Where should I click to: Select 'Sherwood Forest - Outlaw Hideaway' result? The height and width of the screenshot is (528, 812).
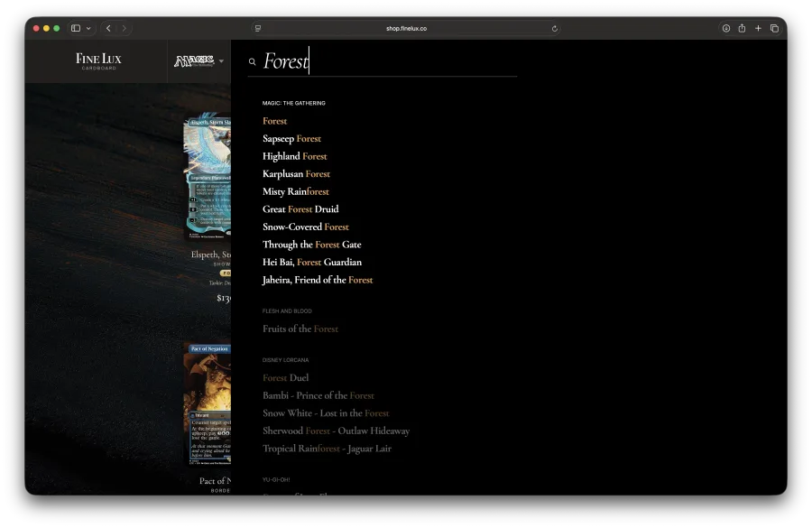click(337, 431)
